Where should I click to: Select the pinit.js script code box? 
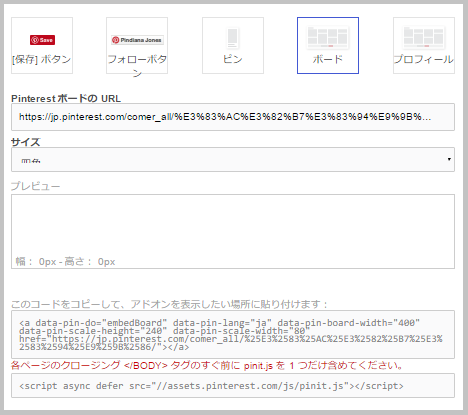click(233, 385)
